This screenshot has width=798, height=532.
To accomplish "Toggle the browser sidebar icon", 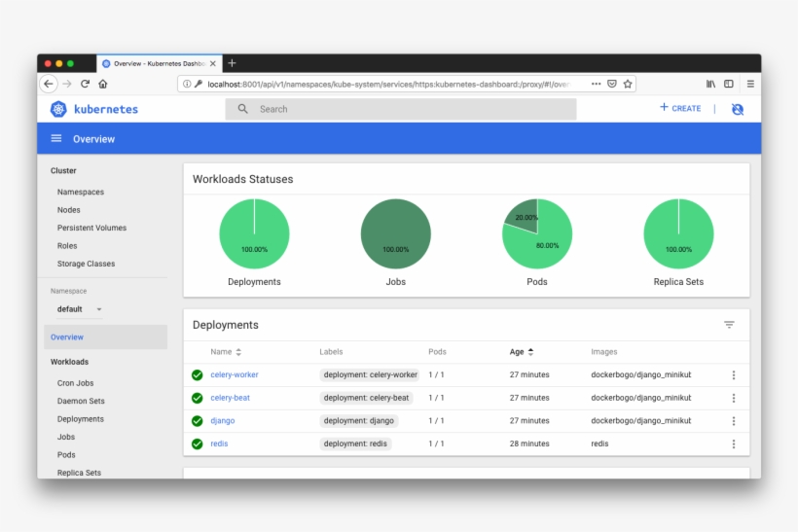I will tap(729, 84).
